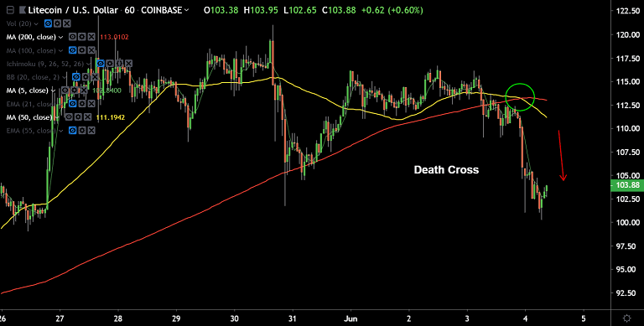
Task: Toggle visibility of BB (20, close, 2)
Action: pos(76,77)
